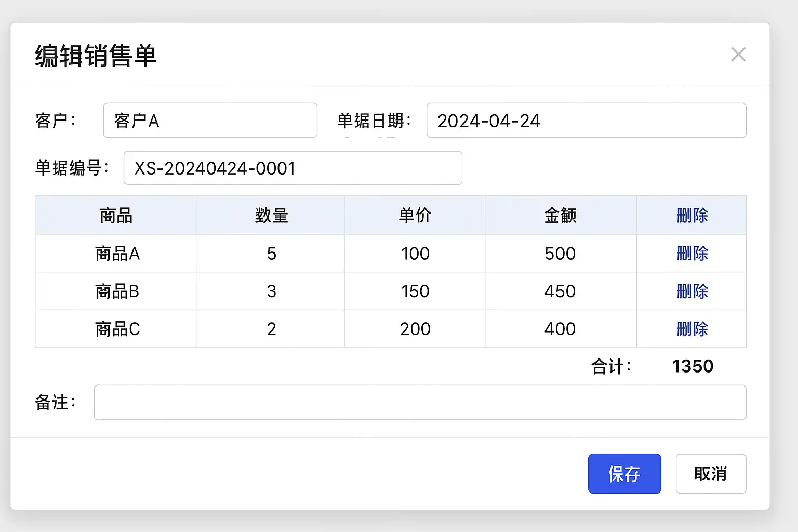Open the 单据日期 date field
798x532 pixels.
coord(586,121)
